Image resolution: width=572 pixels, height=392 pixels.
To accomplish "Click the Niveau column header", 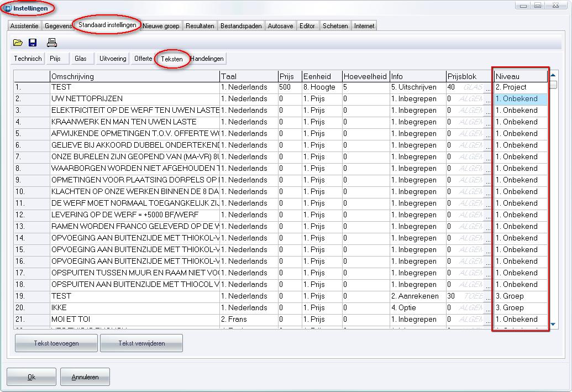I will point(521,76).
